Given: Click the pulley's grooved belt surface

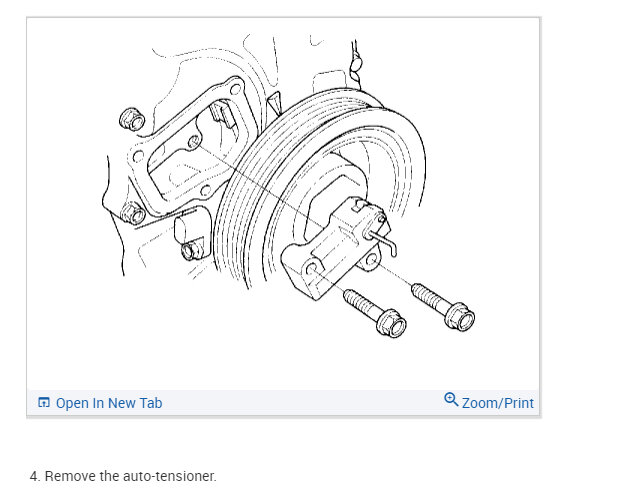Looking at the screenshot, I should (x=247, y=183).
